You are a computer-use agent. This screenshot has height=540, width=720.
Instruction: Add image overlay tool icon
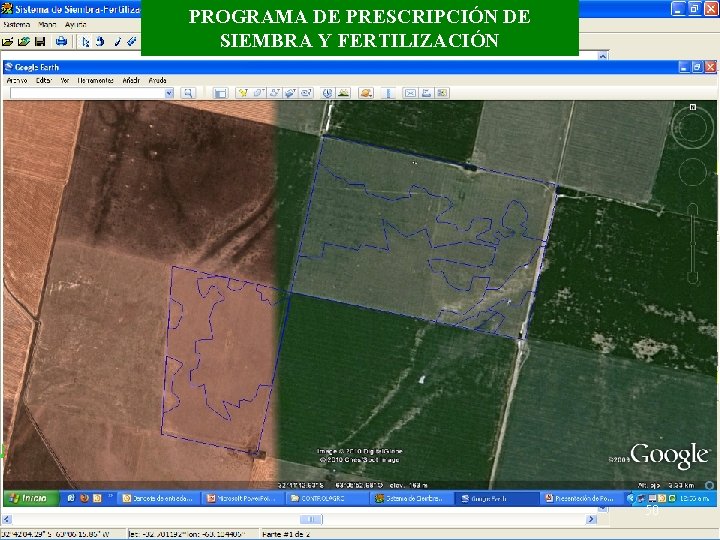coord(290,93)
